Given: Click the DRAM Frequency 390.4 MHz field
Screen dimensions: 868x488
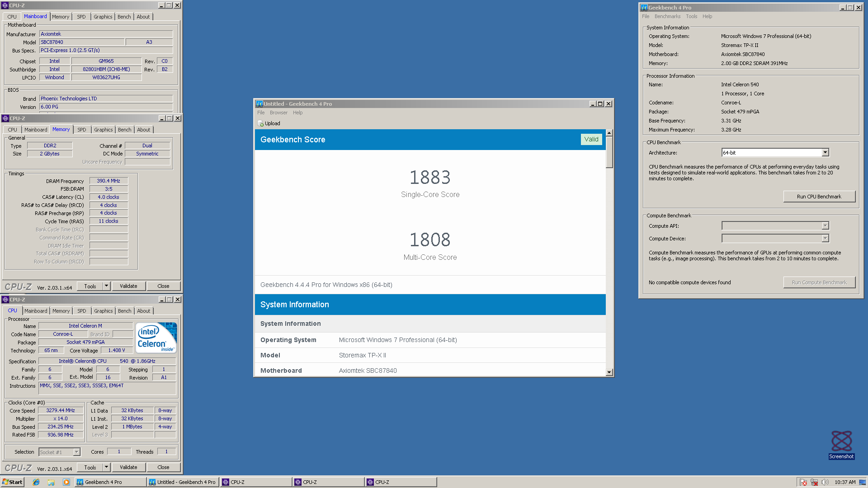Looking at the screenshot, I should tap(108, 181).
